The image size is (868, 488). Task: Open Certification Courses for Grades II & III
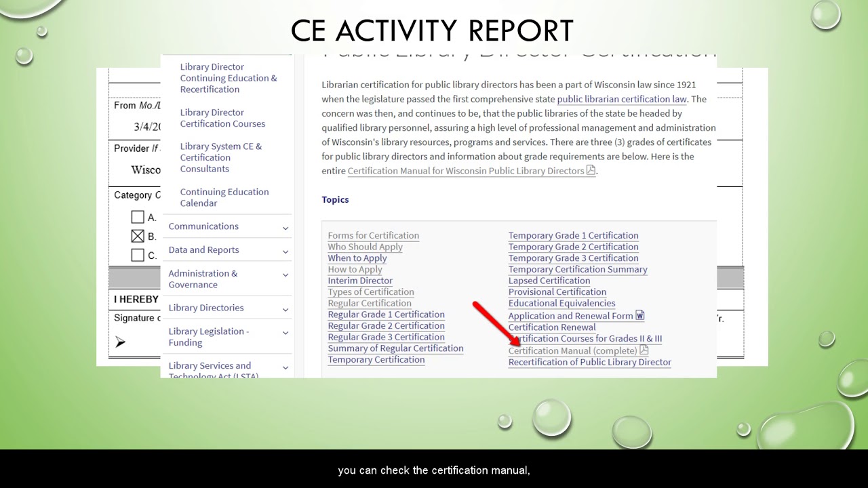tap(585, 338)
